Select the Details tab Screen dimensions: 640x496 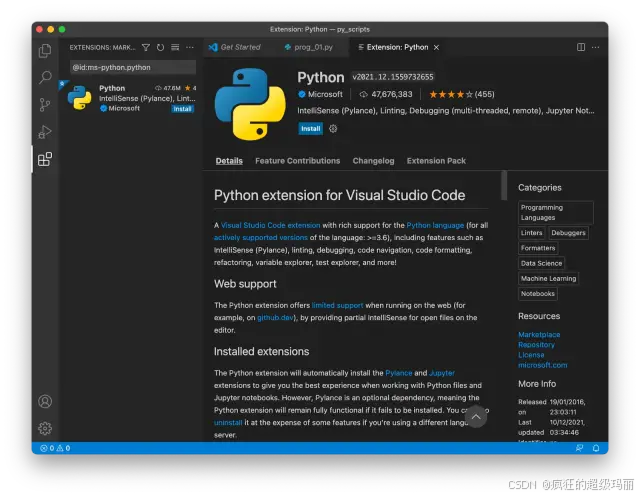[x=229, y=161]
